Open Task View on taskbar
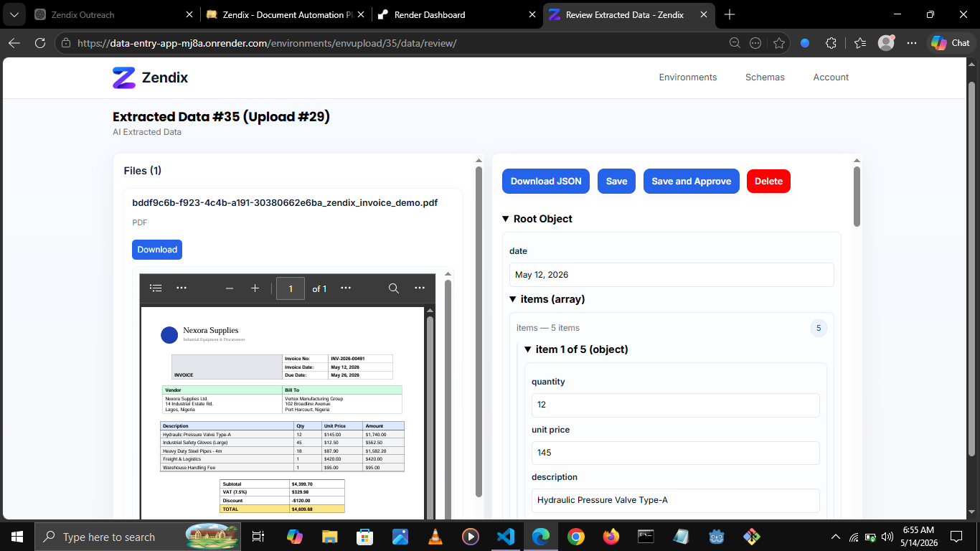This screenshot has height=551, width=980. point(258,537)
